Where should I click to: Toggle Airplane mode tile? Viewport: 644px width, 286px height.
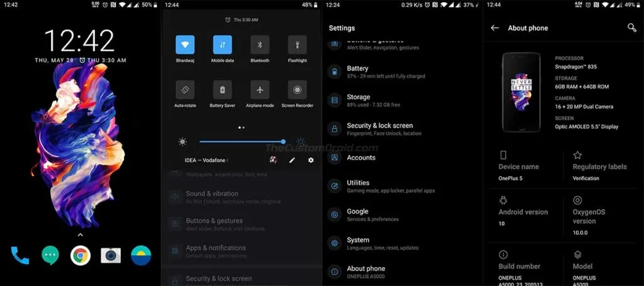click(x=260, y=89)
